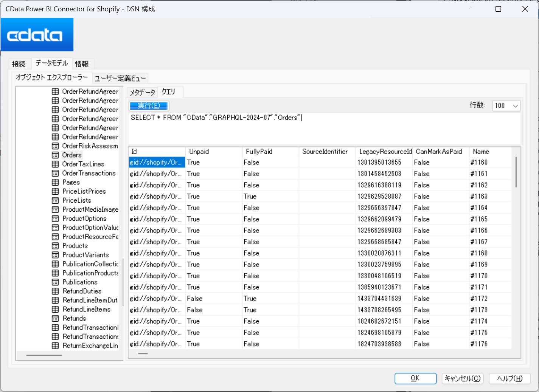The height and width of the screenshot is (392, 539).
Task: Click the キャンセル(C) button
Action: 463,378
